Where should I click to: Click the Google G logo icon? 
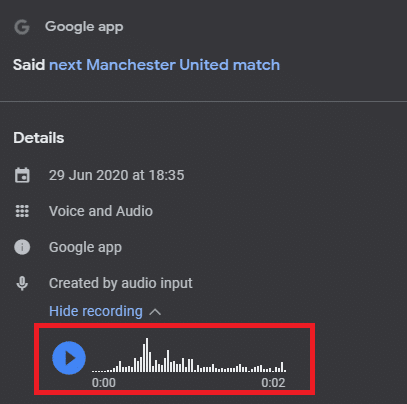coord(22,27)
